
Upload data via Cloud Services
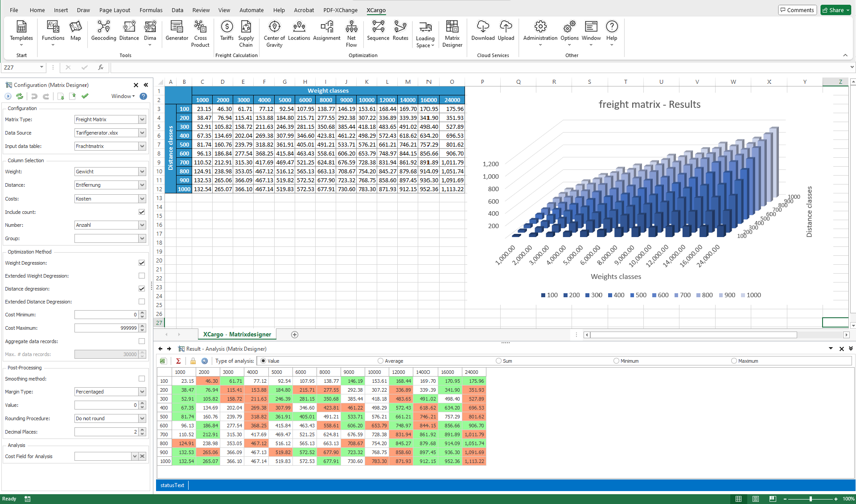point(506,32)
